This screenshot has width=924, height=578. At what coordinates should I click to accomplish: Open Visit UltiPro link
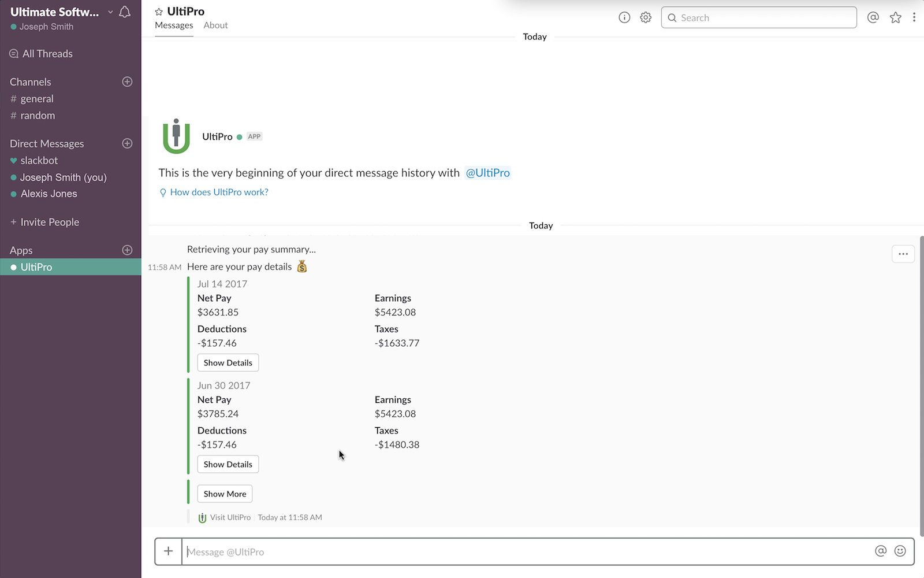click(230, 517)
